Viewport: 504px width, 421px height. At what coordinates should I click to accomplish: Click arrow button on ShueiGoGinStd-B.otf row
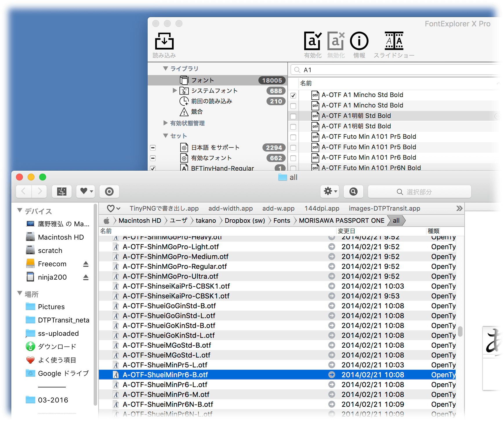coord(331,306)
